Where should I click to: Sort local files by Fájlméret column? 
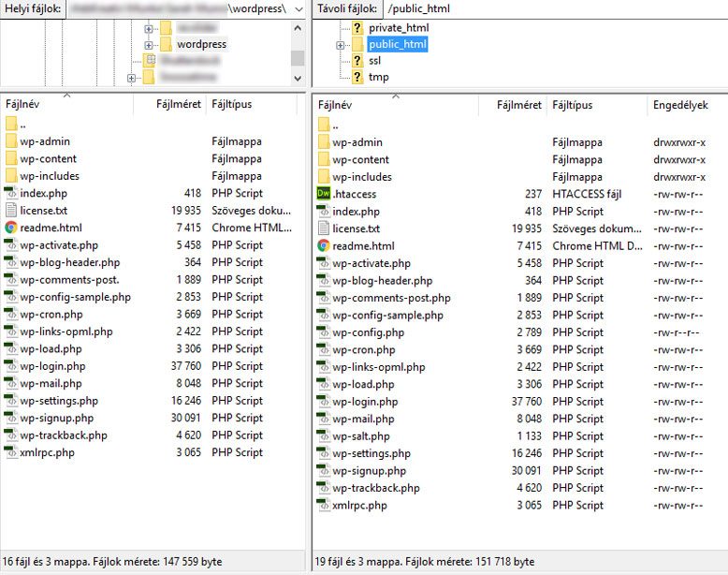(x=170, y=104)
